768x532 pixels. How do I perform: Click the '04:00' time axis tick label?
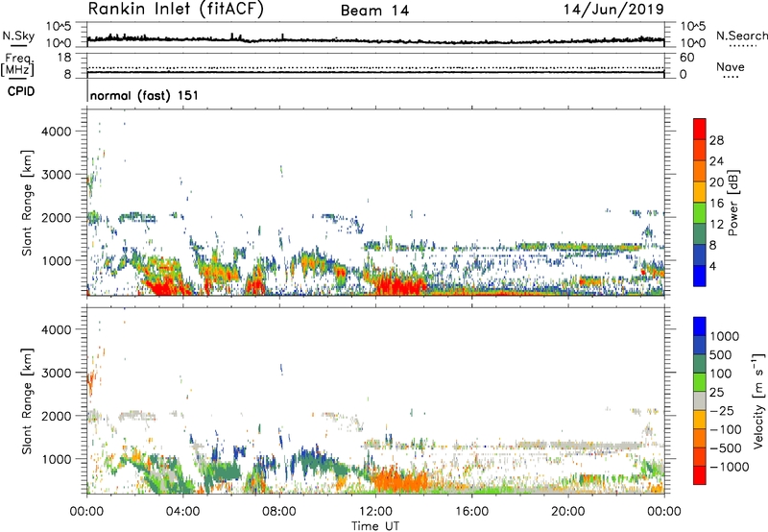182,512
